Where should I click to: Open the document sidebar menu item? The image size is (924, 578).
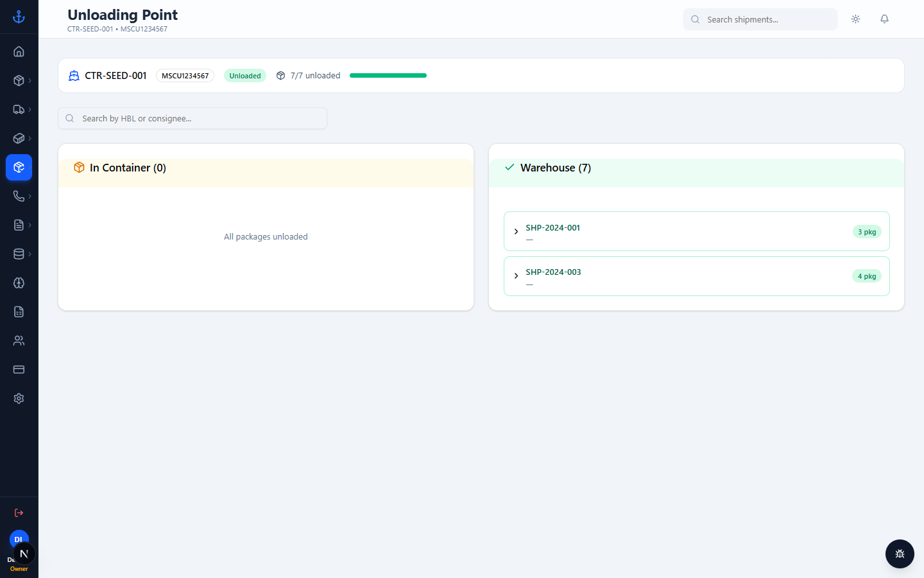(19, 225)
